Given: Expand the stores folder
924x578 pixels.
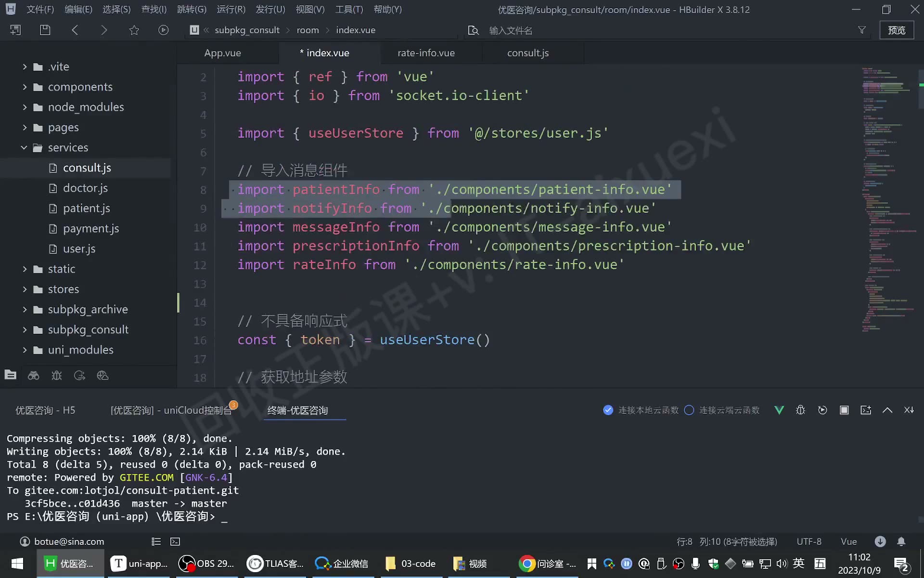Looking at the screenshot, I should (x=25, y=289).
